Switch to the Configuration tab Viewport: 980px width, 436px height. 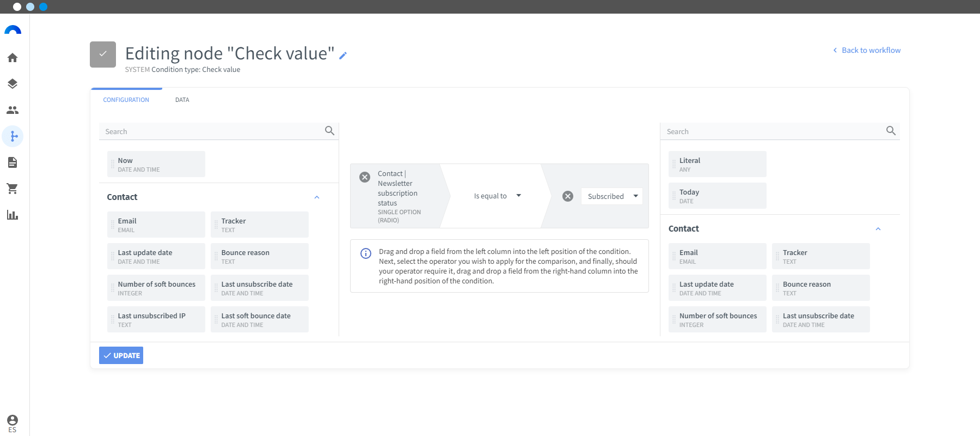(x=126, y=100)
